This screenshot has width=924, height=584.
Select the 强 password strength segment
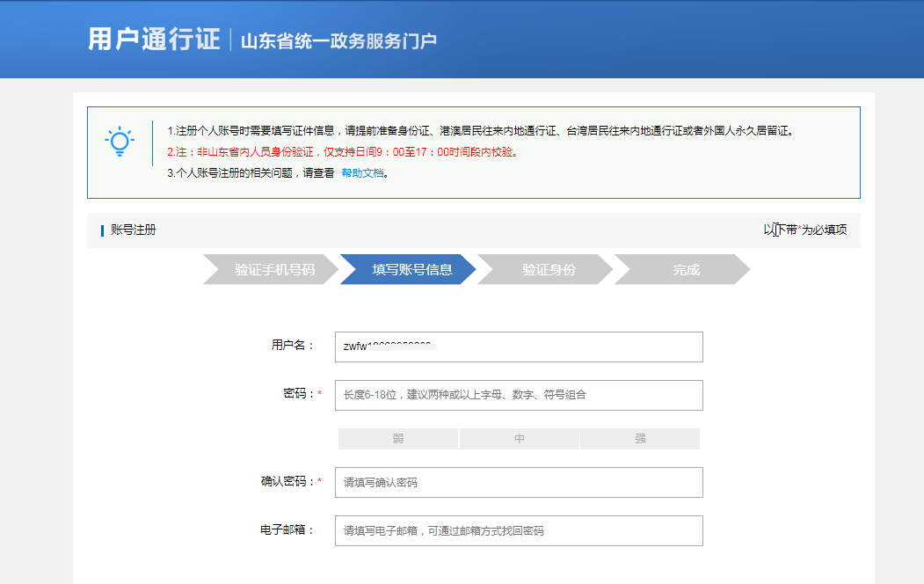click(x=640, y=438)
